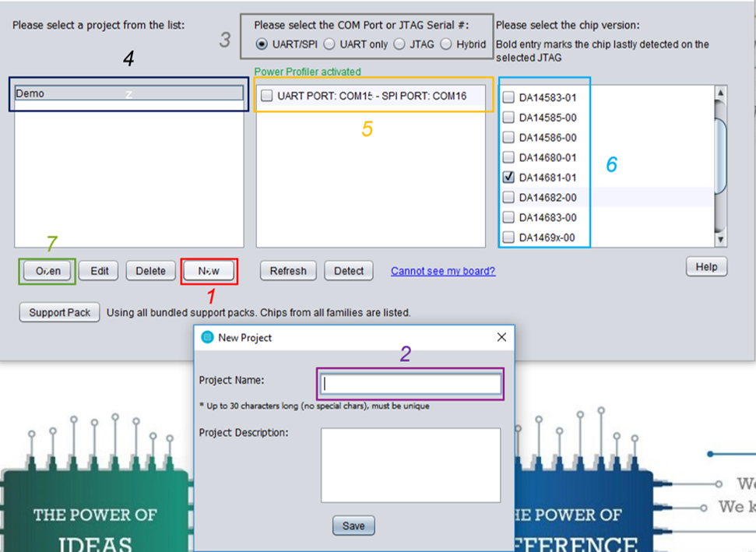Select the Demo project in the list
756x552 pixels.
[x=128, y=93]
